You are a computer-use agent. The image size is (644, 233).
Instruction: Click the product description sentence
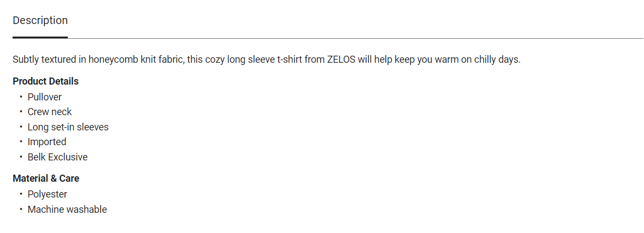tap(267, 59)
